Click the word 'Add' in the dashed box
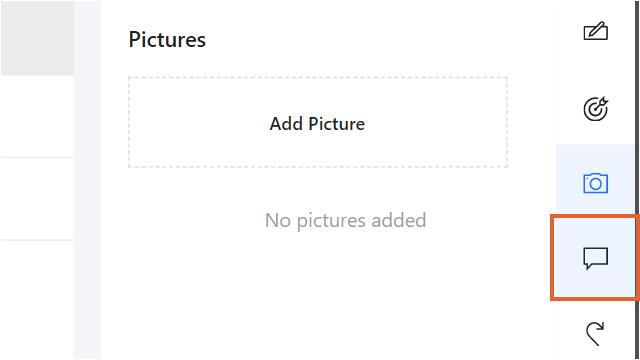 click(286, 124)
